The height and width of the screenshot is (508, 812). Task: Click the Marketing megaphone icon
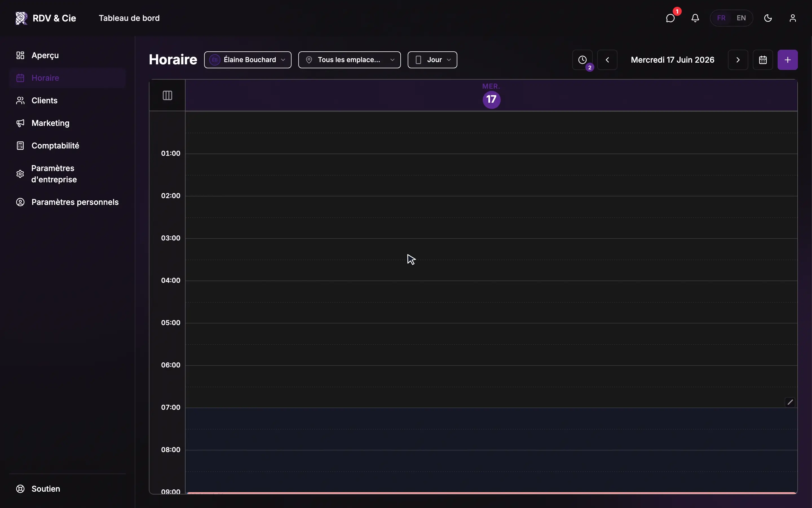[x=20, y=123]
